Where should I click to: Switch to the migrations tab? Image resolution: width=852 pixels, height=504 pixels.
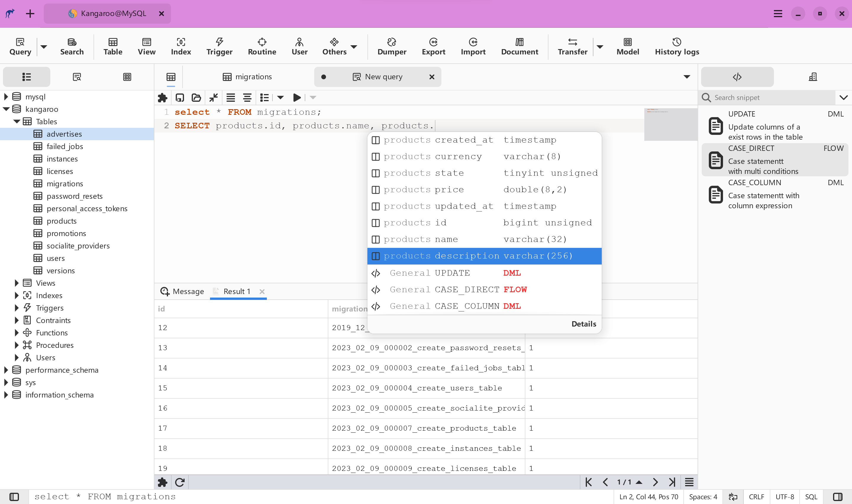pos(253,77)
